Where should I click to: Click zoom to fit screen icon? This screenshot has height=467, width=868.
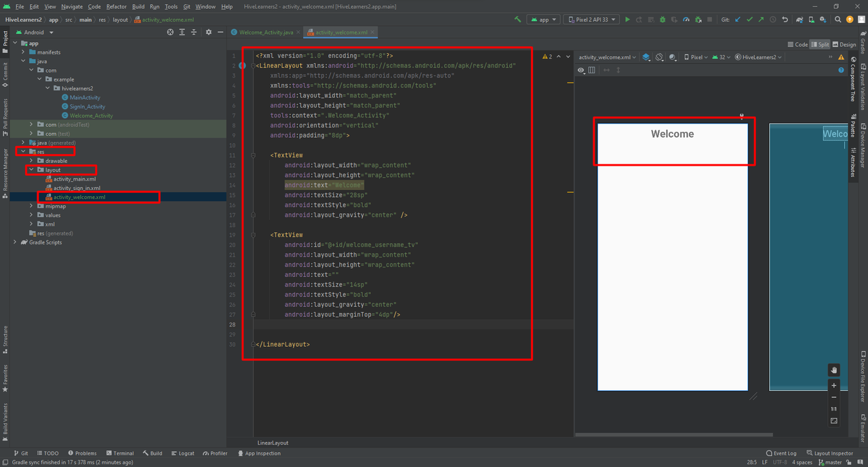(x=834, y=421)
